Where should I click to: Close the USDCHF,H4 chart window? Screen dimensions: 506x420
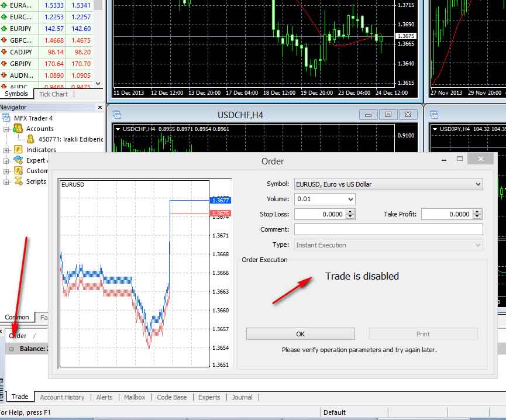(x=408, y=115)
